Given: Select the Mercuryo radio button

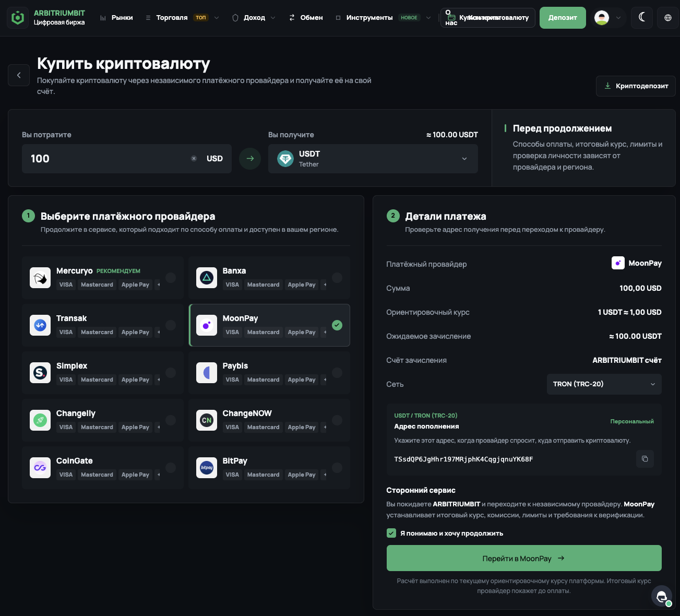Looking at the screenshot, I should [x=171, y=278].
